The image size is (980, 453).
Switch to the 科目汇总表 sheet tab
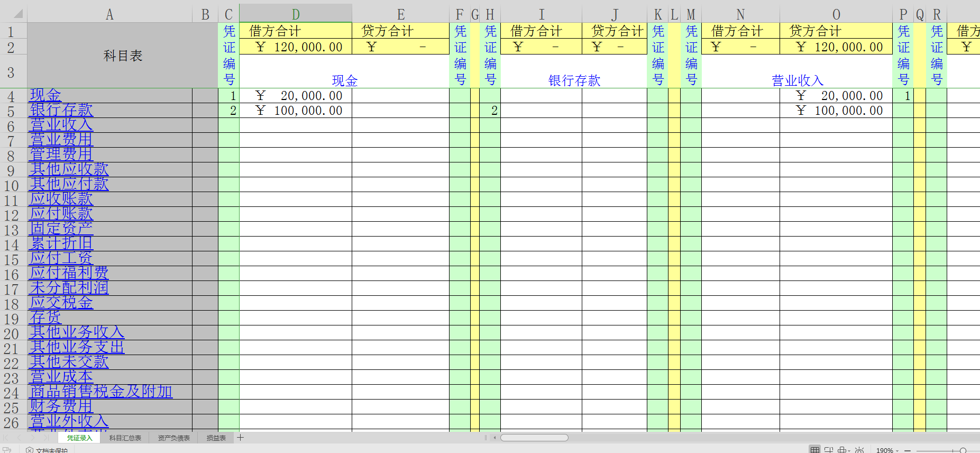tap(125, 438)
